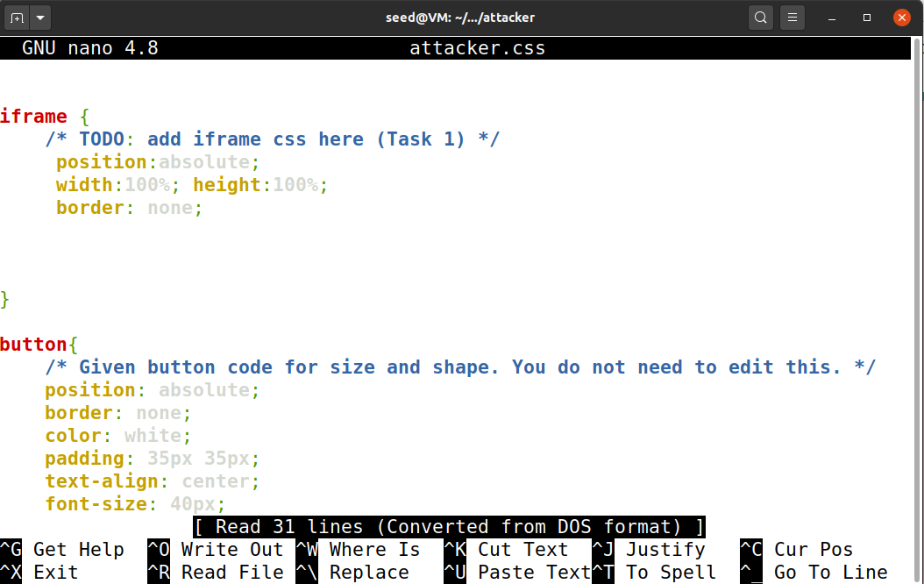Open the terminal search icon
This screenshot has height=584, width=924.
[759, 17]
